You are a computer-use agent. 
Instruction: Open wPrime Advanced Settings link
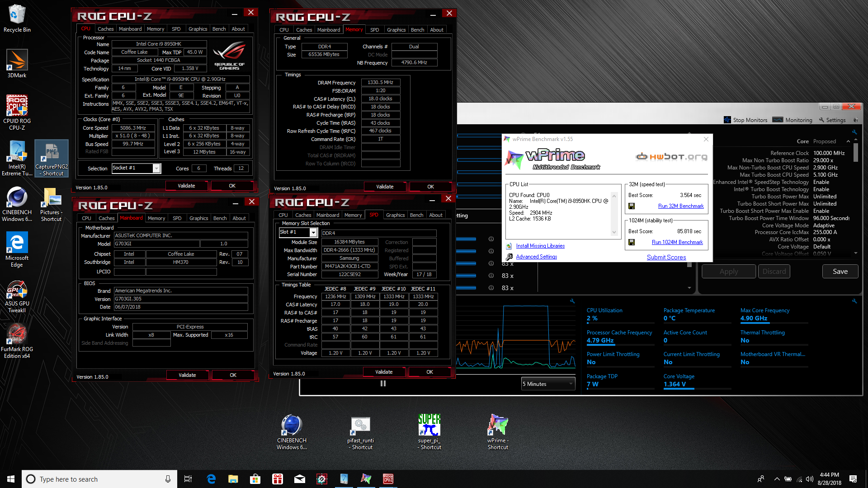[x=536, y=257]
